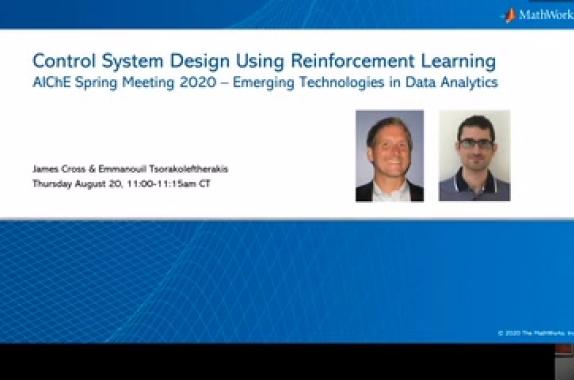
Task: Click the ampersand between presenter names
Action: click(92, 169)
